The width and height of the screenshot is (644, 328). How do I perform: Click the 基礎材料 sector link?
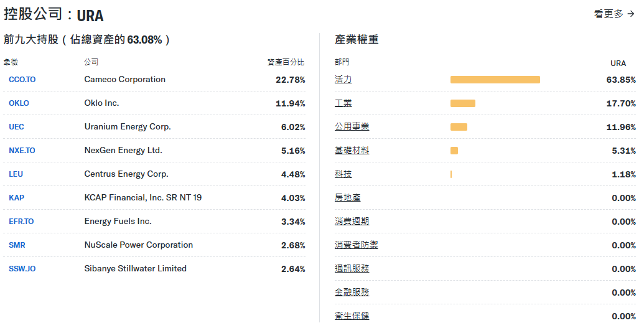tap(352, 151)
